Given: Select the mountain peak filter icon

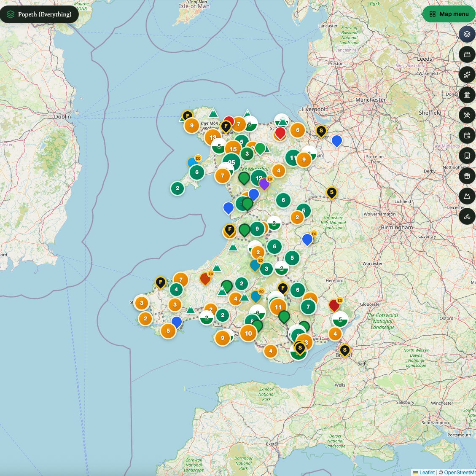Looking at the screenshot, I should click(x=467, y=196).
